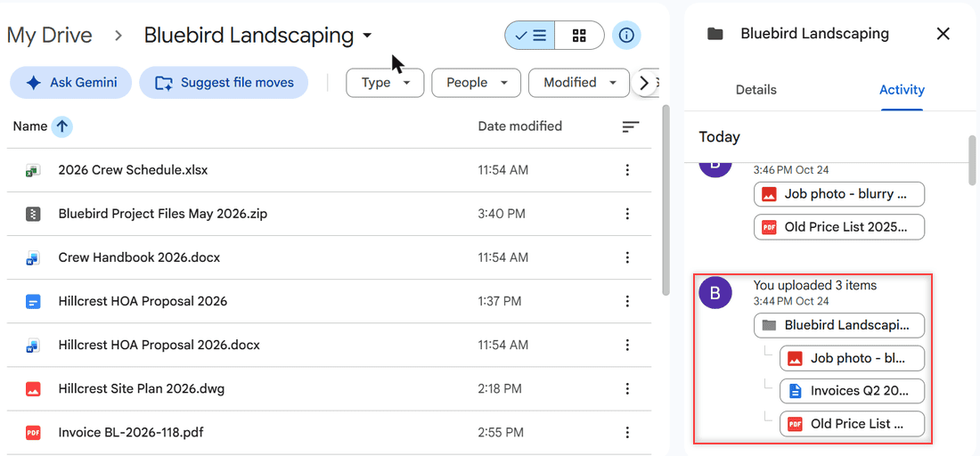The width and height of the screenshot is (980, 456).
Task: Click the activity panel scrollbar
Action: [x=972, y=160]
